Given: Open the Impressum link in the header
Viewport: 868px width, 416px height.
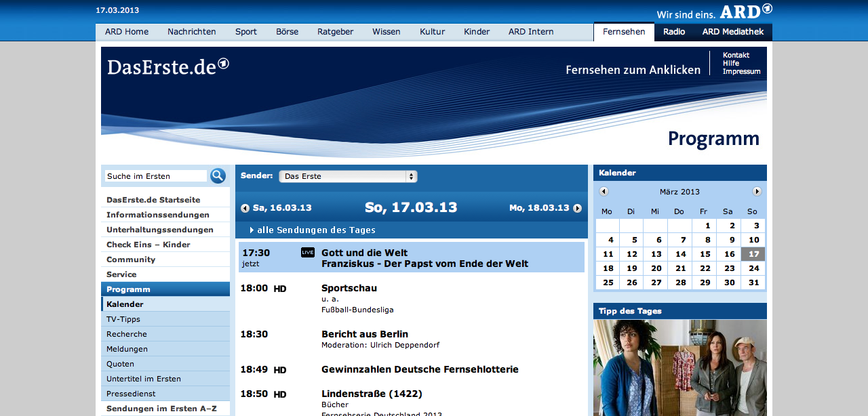Looking at the screenshot, I should [x=741, y=72].
